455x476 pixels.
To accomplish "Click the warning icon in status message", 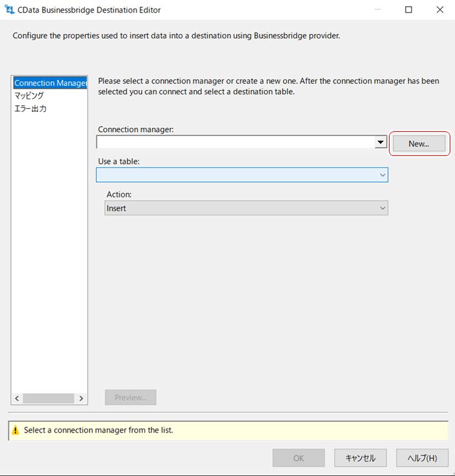I will coord(15,431).
